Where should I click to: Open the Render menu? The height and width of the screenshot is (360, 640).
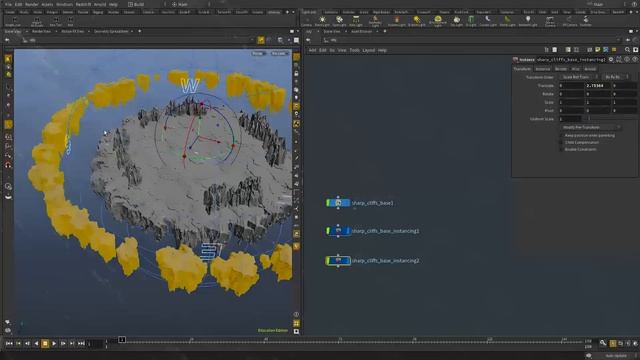31,4
